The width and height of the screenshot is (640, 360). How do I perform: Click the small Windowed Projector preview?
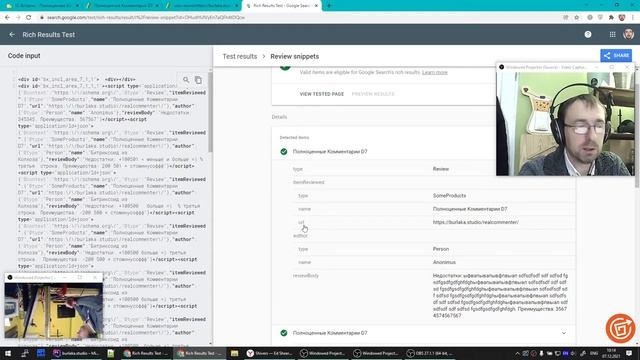pyautogui.click(x=53, y=310)
